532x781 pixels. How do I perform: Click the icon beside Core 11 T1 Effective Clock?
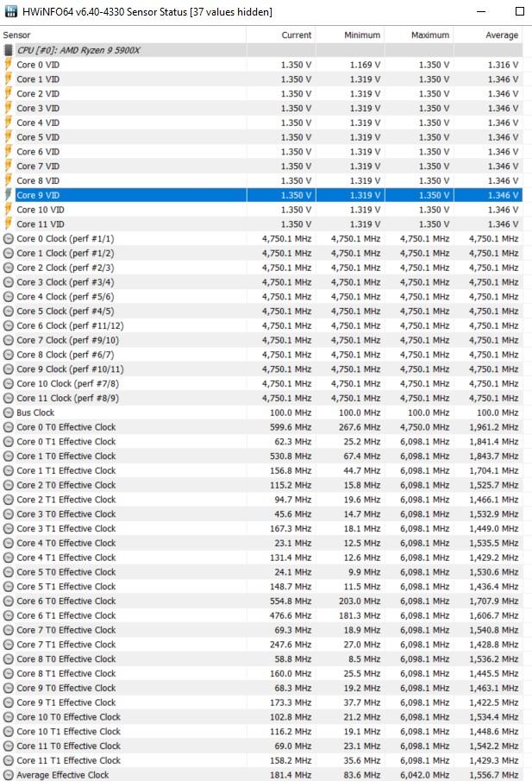[8, 760]
